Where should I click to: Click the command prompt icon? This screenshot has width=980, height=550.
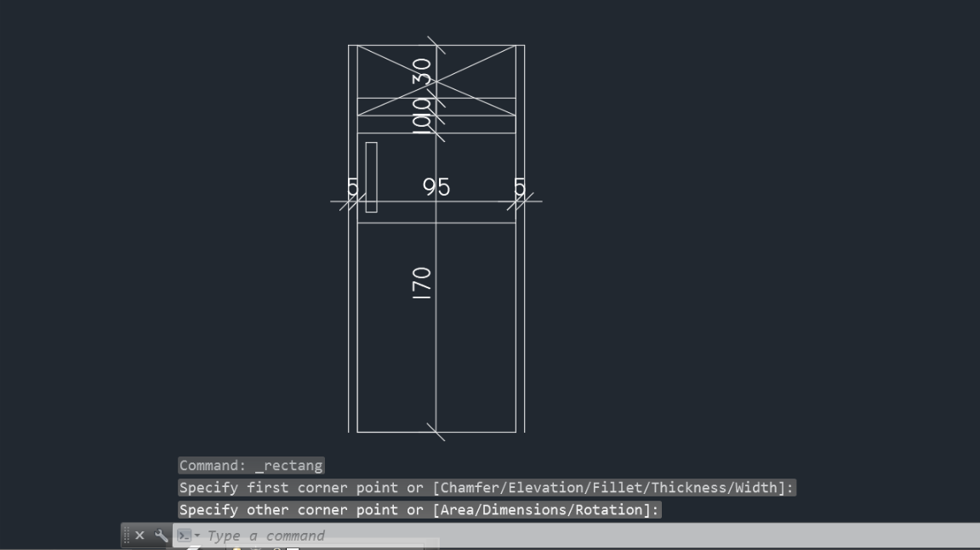pyautogui.click(x=184, y=535)
